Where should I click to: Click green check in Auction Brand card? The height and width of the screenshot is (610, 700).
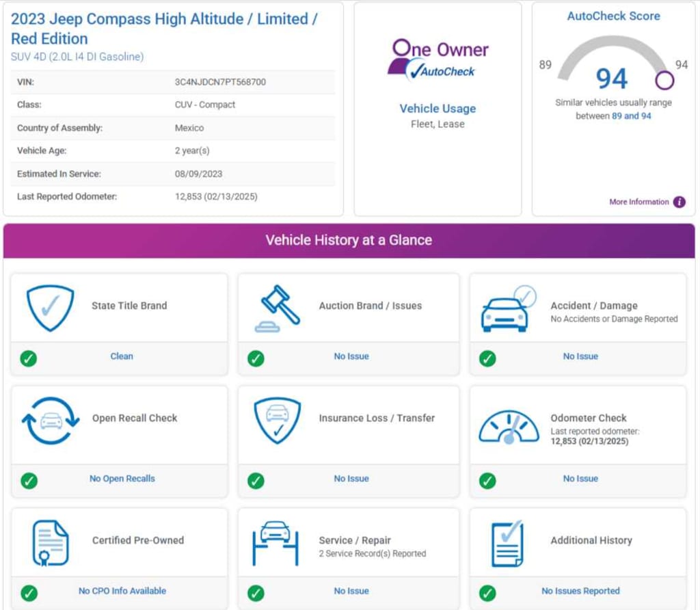pos(256,358)
